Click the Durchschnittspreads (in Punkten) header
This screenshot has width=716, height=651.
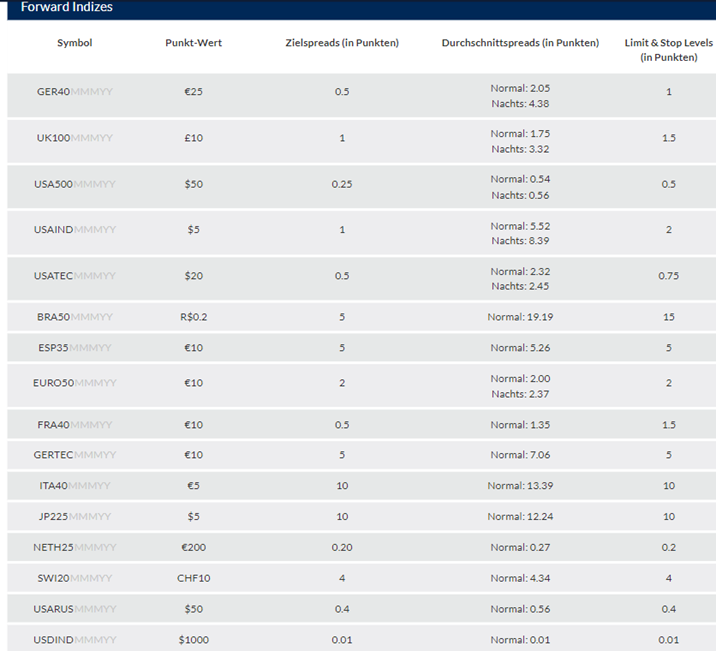pyautogui.click(x=520, y=43)
